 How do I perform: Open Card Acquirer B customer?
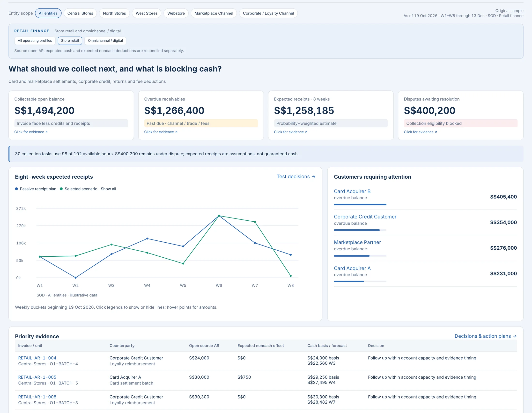click(352, 191)
